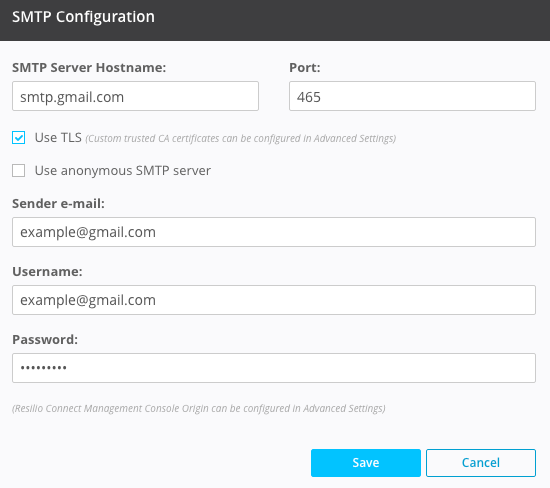Save the SMTP configuration
The height and width of the screenshot is (488, 550).
pyautogui.click(x=366, y=463)
